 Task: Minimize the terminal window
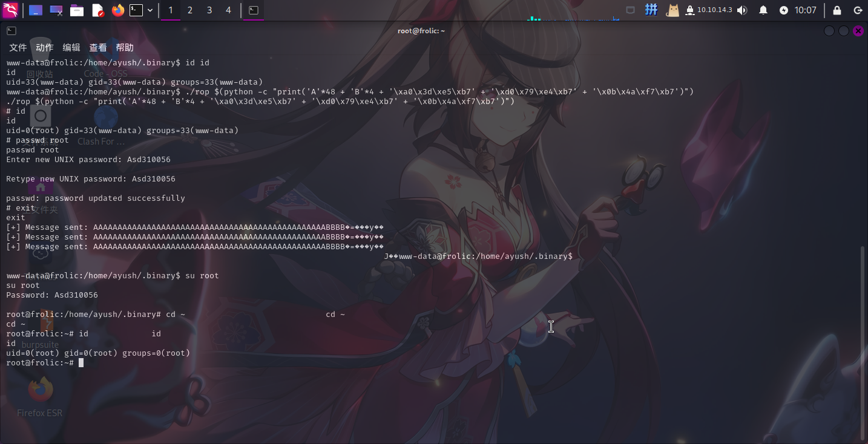click(x=829, y=31)
